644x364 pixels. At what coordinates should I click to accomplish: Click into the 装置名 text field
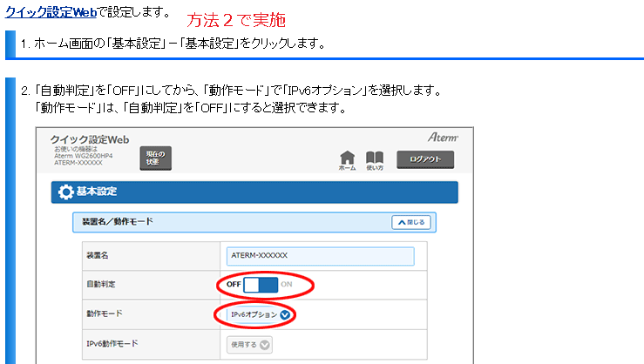click(319, 256)
